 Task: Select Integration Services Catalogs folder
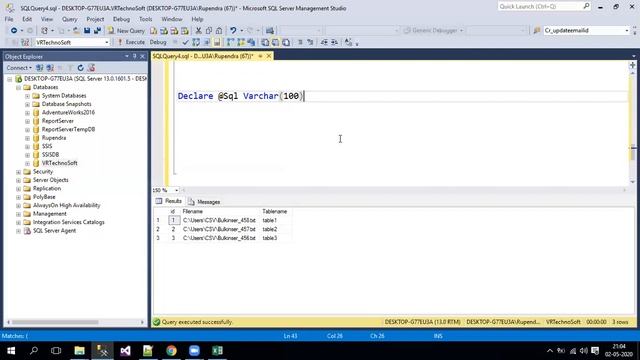[x=69, y=222]
